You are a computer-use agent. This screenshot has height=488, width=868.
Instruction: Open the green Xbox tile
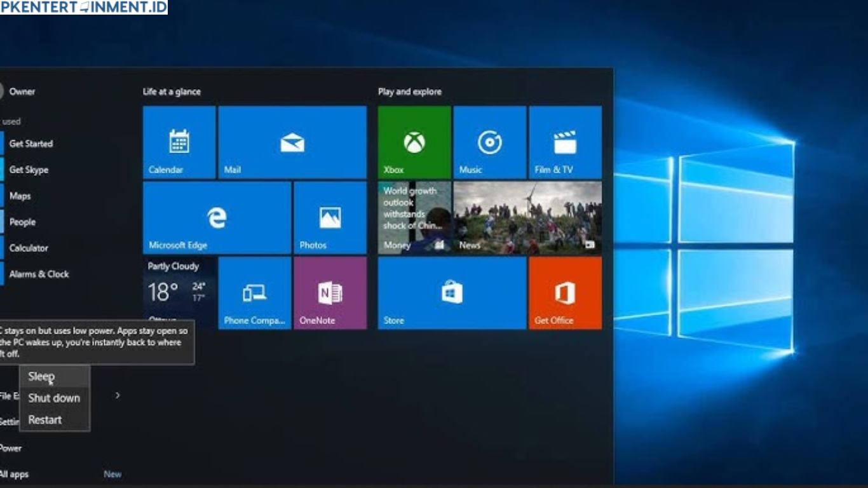(414, 142)
